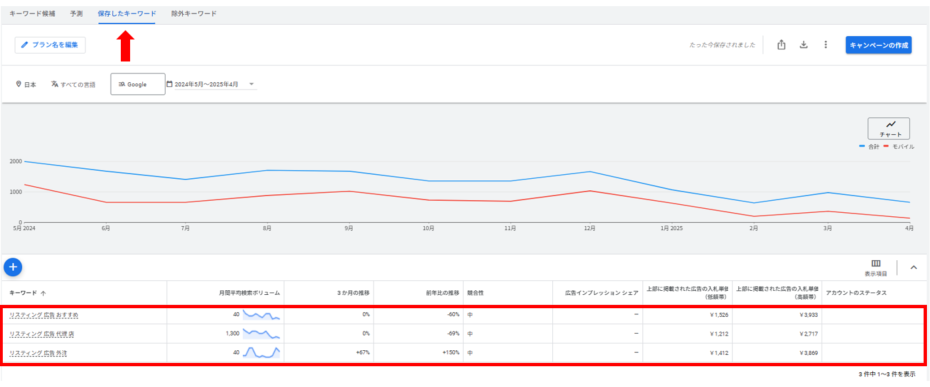The width and height of the screenshot is (930, 387).
Task: Open the date range dropdown 2024年5月～2025年4月
Action: point(211,84)
